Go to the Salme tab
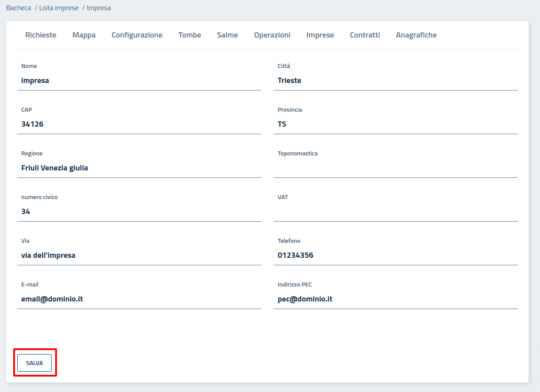This screenshot has width=540, height=392. pyautogui.click(x=227, y=35)
